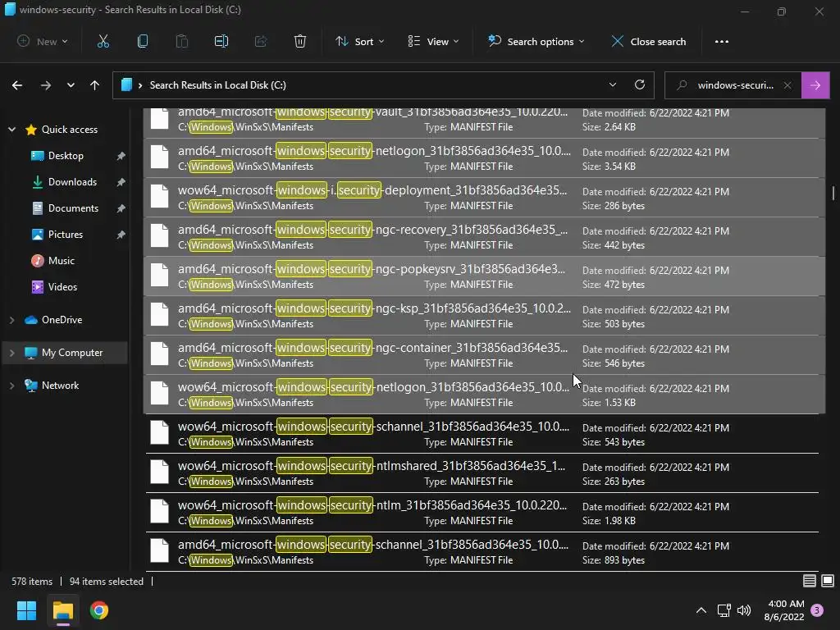The width and height of the screenshot is (840, 630).
Task: Expand address bar history dropdown
Action: pyautogui.click(x=612, y=84)
